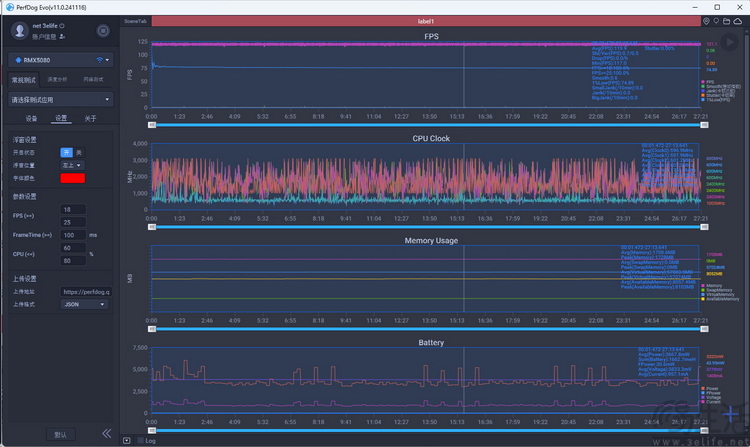Collapse the sidebar with the double chevron

coord(107,434)
